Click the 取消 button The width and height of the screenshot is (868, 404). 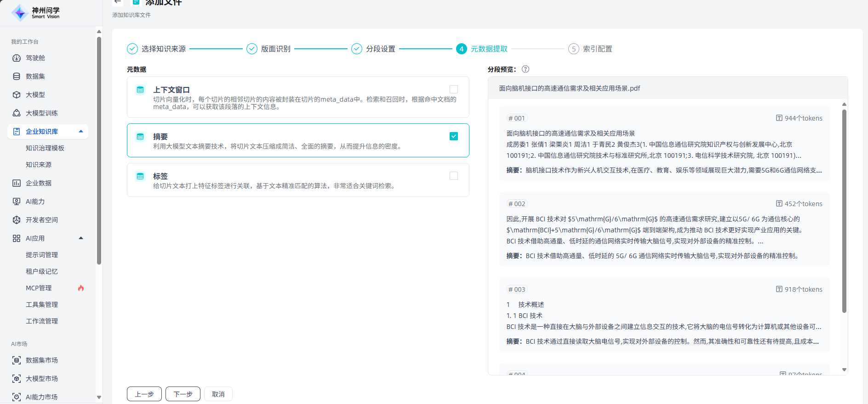[218, 394]
